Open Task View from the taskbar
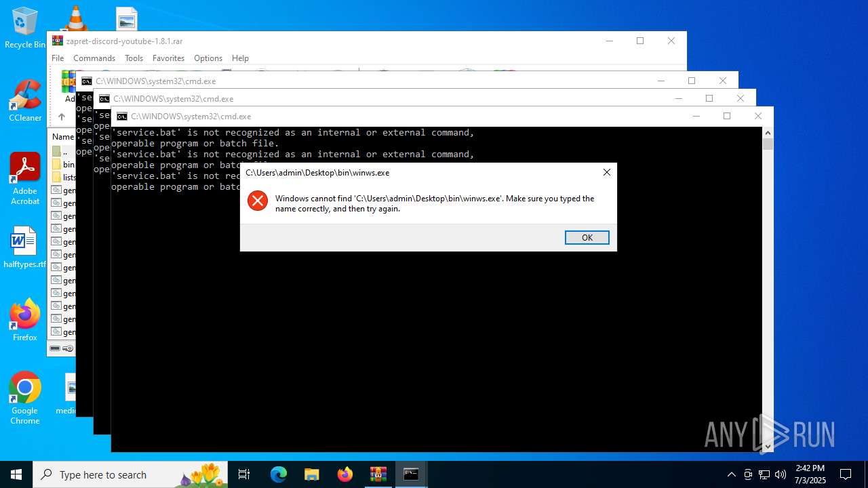 tap(244, 474)
